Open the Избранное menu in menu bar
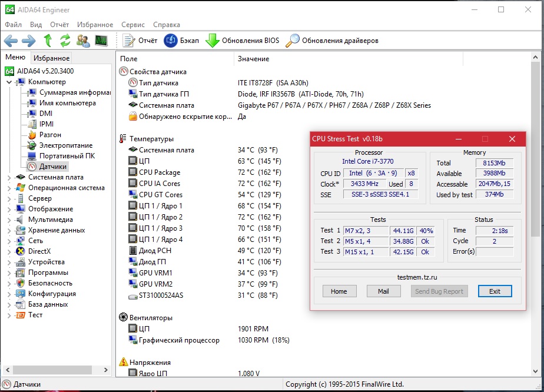The width and height of the screenshot is (544, 392). [95, 25]
